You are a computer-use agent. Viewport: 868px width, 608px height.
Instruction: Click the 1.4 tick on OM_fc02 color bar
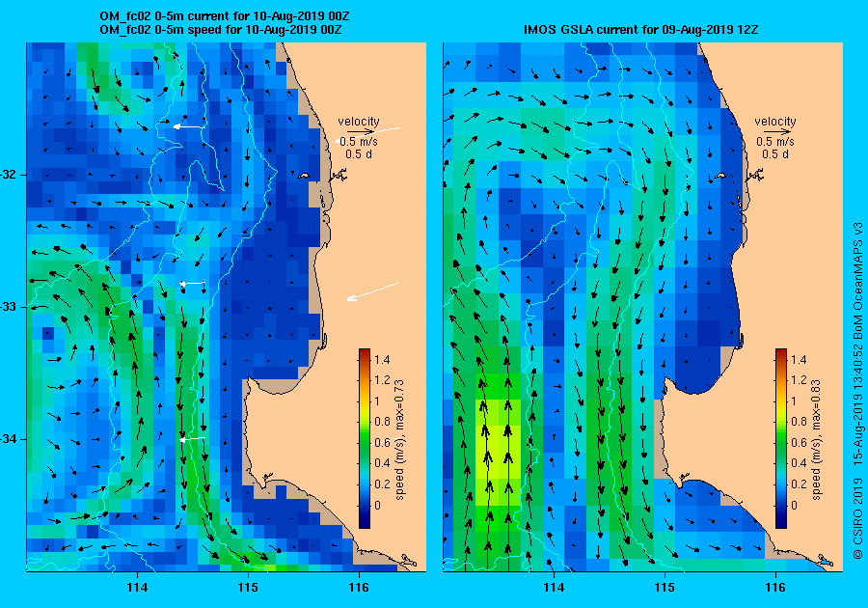coord(382,360)
